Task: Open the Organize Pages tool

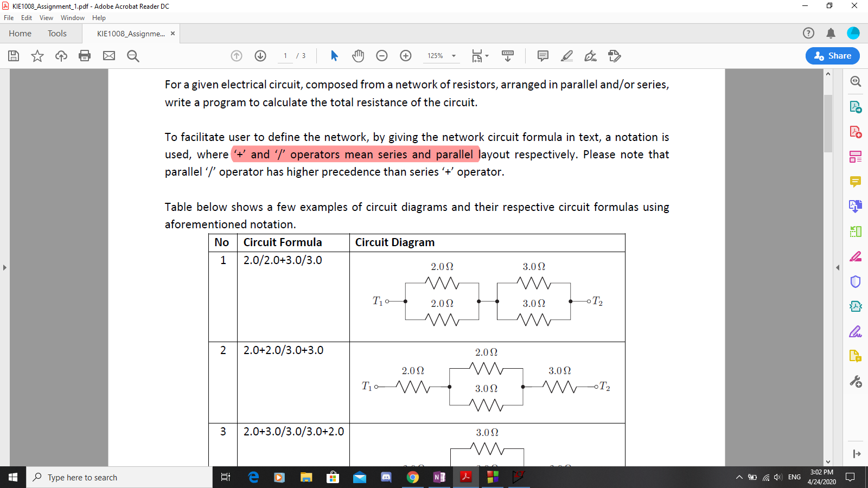Action: click(x=856, y=157)
